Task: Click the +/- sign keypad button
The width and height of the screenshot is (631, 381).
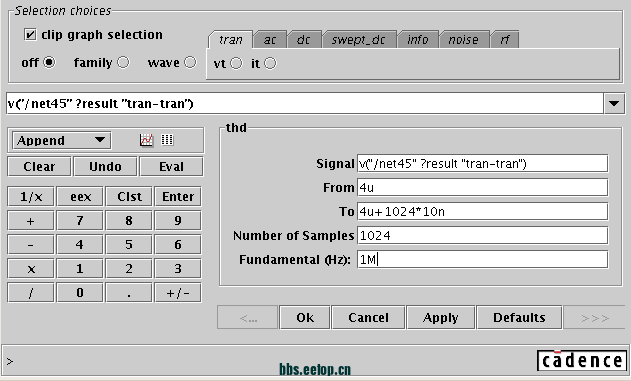Action: [x=178, y=292]
